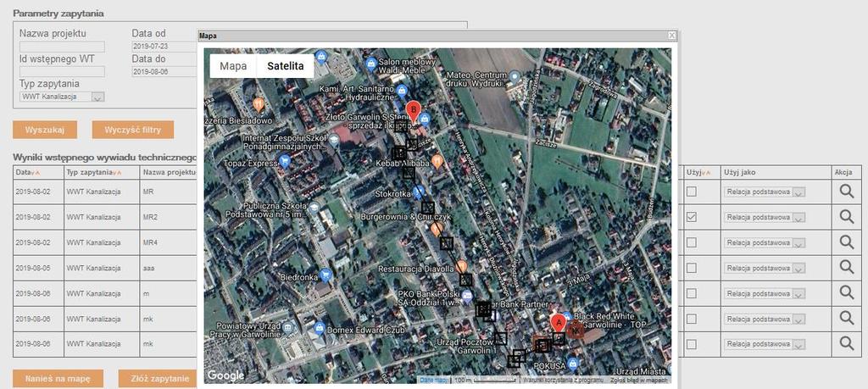Click the Kebab Alibaba restaurant pin
The width and height of the screenshot is (868, 389).
pyautogui.click(x=437, y=162)
